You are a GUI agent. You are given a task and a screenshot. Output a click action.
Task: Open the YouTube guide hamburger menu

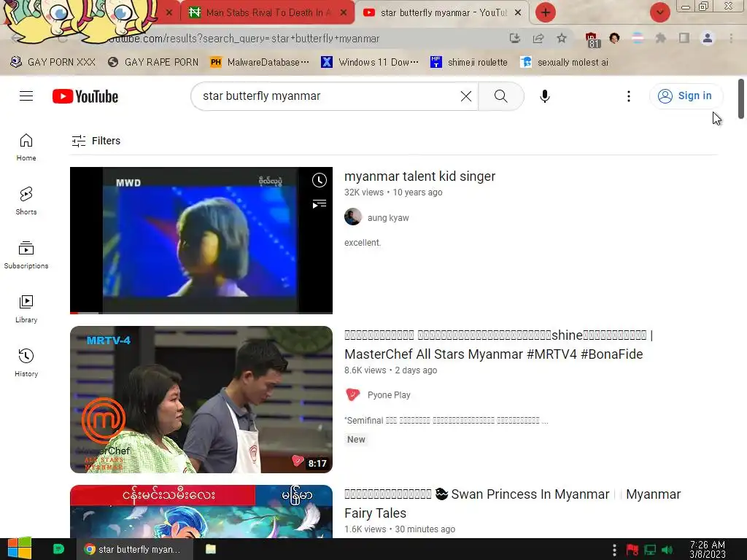coord(26,96)
